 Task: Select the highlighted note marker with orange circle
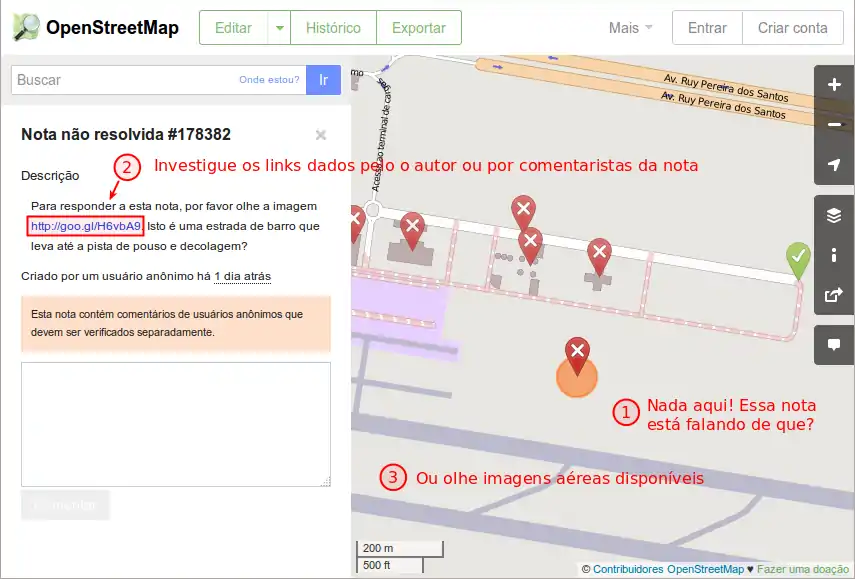pos(577,353)
